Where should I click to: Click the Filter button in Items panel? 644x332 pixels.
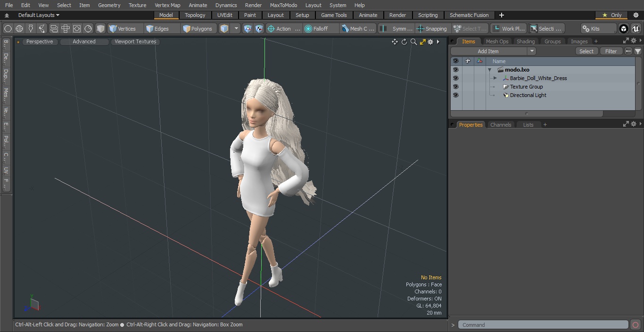point(611,51)
